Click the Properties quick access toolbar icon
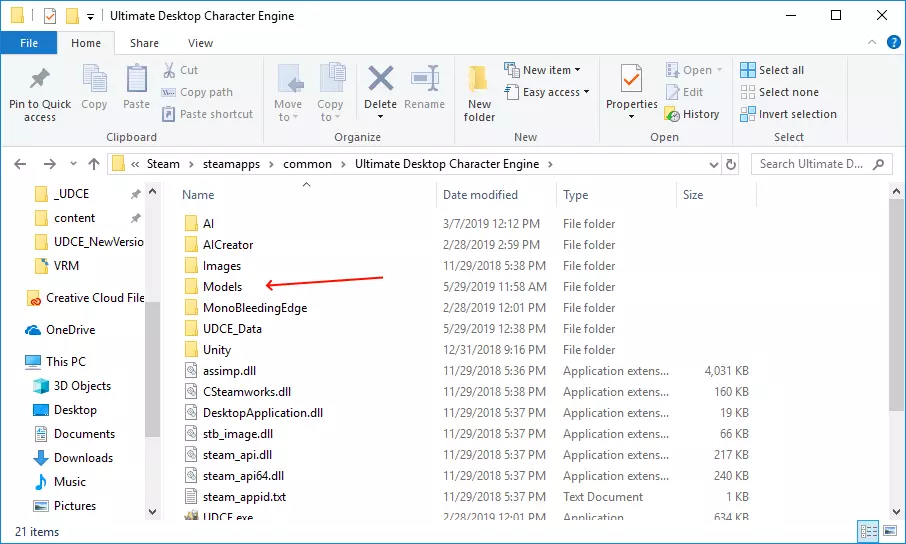 click(x=50, y=16)
